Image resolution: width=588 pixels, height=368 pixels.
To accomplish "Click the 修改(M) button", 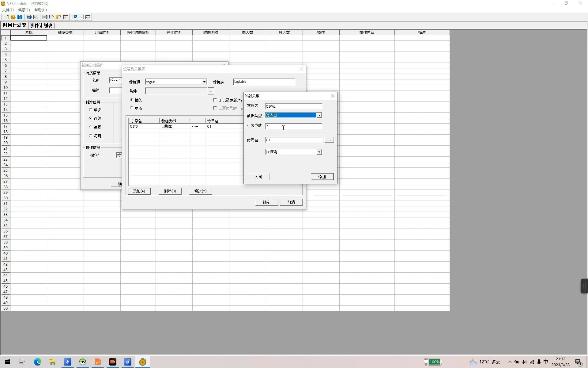I will [201, 191].
